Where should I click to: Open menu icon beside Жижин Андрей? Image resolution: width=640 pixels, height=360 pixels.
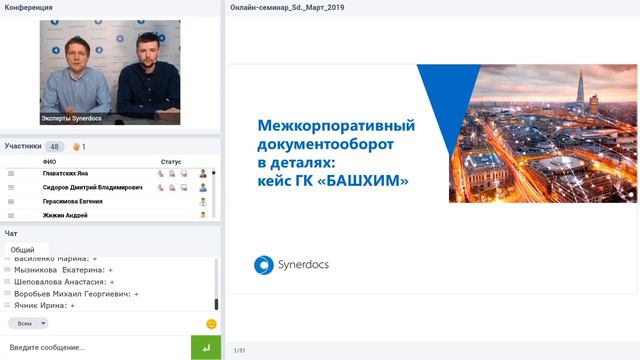coord(11,215)
